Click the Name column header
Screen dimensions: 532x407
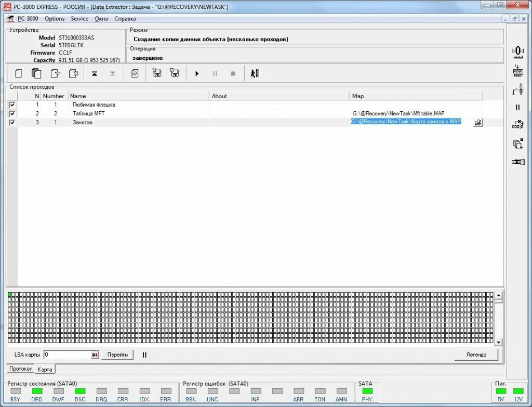[139, 96]
